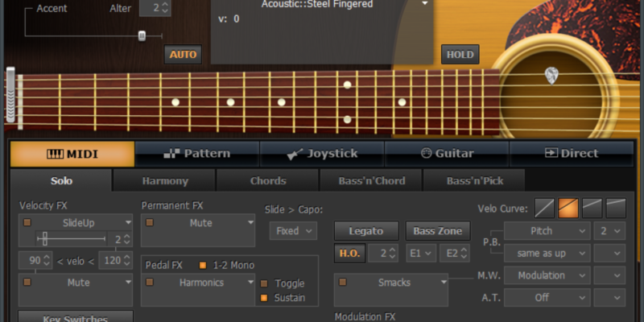Switch to the Guitar tab
The image size is (644, 322).
point(447,154)
